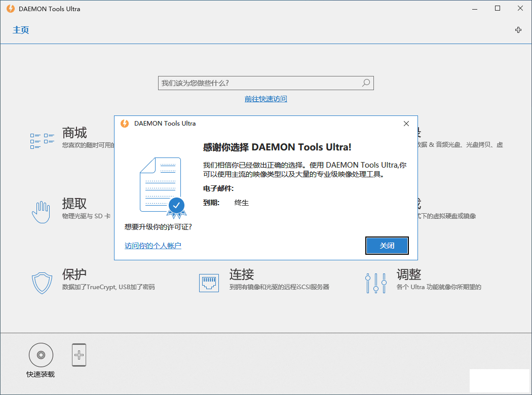This screenshot has height=395, width=532.
Task: Open the 主页 tab
Action: click(x=21, y=30)
